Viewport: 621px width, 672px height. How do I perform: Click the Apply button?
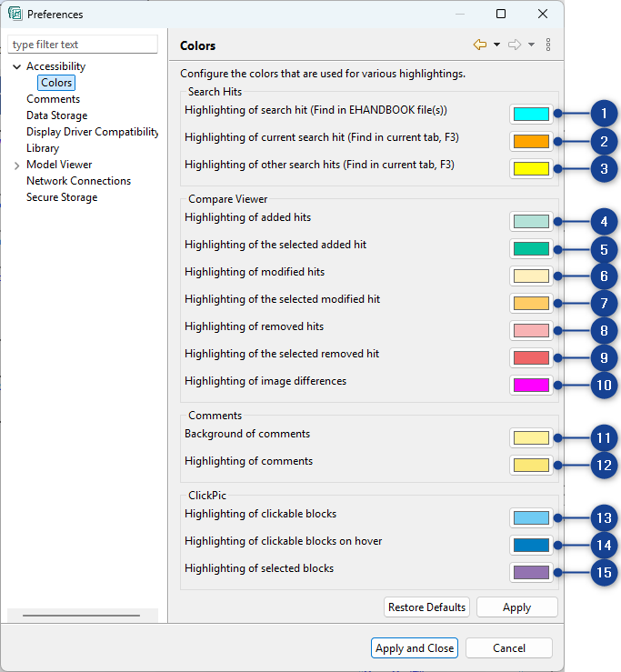coord(516,607)
